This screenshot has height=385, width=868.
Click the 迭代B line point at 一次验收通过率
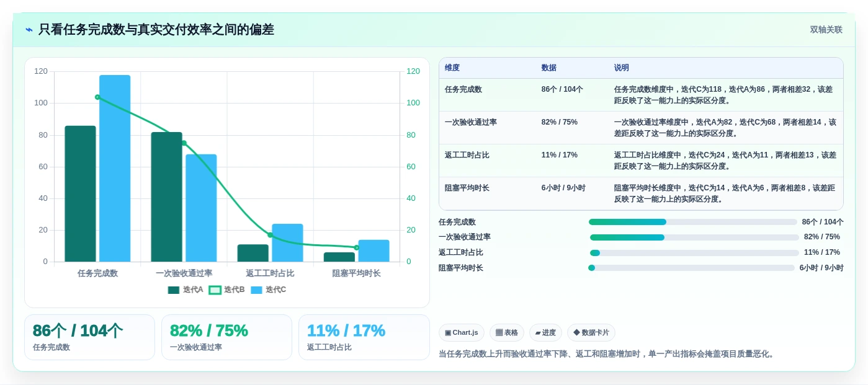tap(184, 143)
